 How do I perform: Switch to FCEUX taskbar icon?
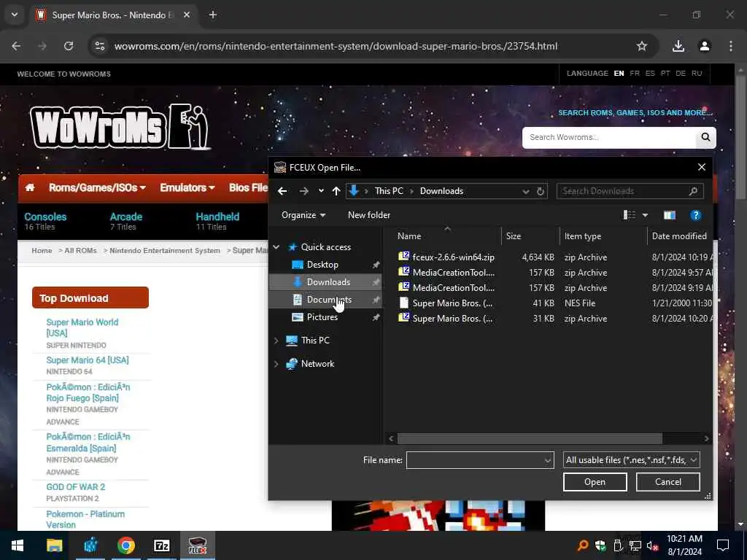(198, 545)
